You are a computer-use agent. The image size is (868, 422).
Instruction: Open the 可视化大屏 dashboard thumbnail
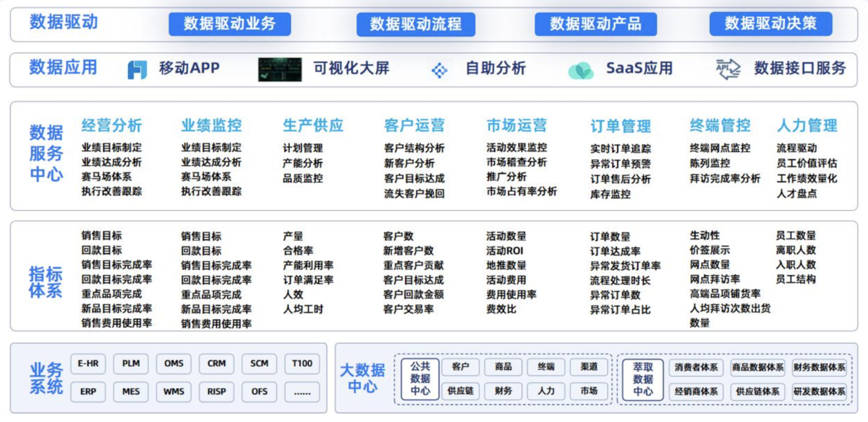pos(280,69)
